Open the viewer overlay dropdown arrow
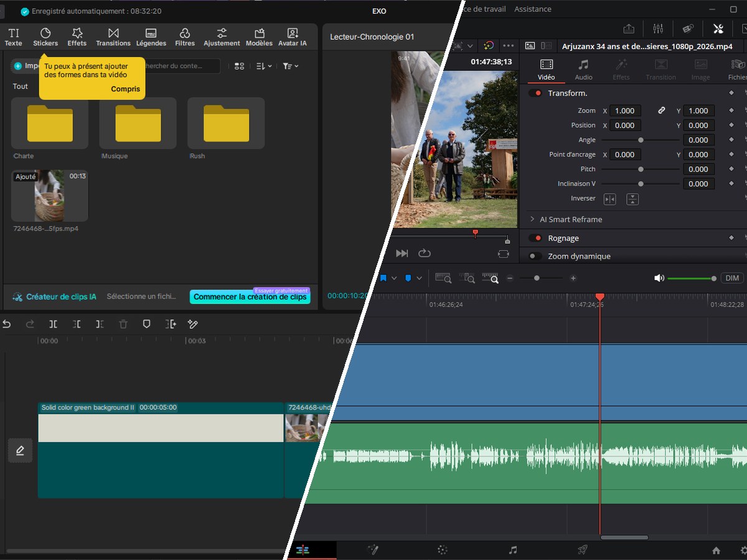The height and width of the screenshot is (560, 747). (470, 46)
